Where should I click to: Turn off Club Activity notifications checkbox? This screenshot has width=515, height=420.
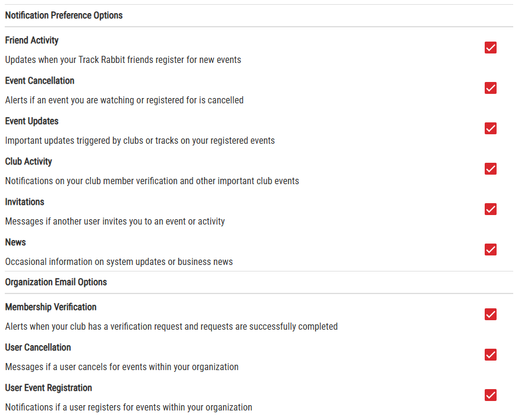[491, 169]
